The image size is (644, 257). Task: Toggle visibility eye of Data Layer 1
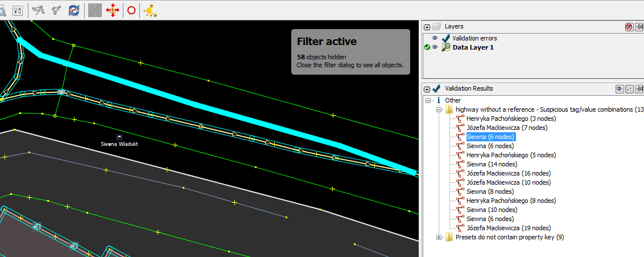click(x=435, y=47)
